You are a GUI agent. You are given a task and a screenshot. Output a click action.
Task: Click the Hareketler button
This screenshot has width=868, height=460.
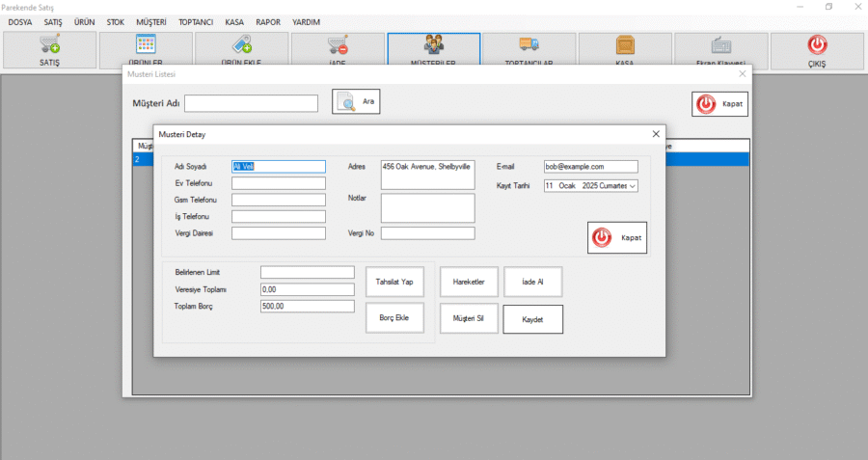[x=469, y=282]
